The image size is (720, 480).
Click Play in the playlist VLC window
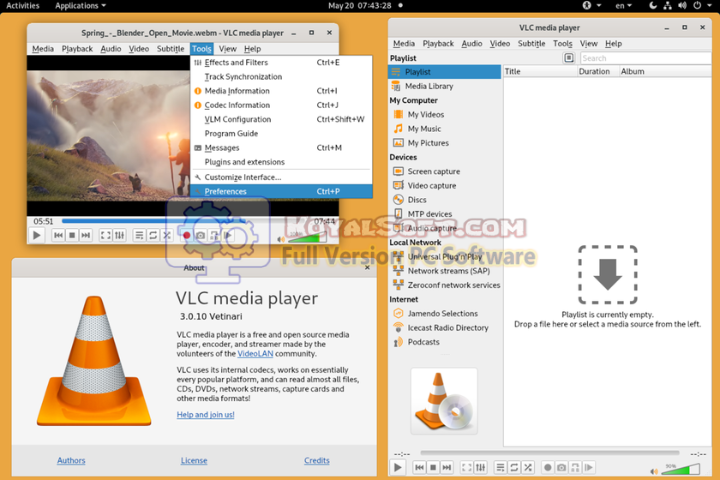point(398,468)
